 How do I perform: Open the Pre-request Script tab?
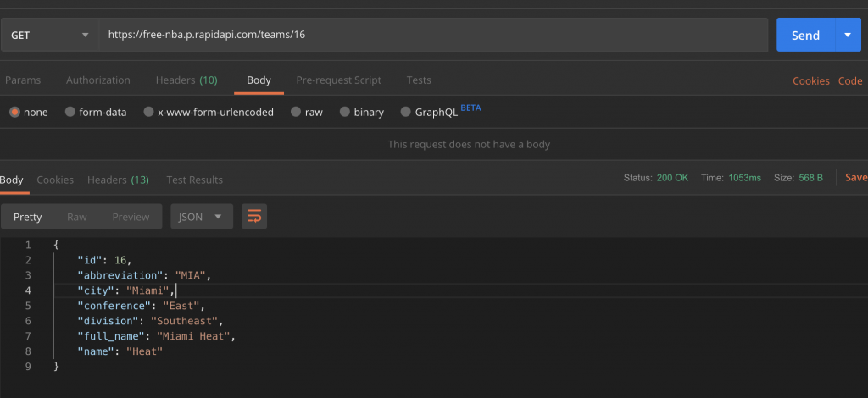tap(339, 80)
